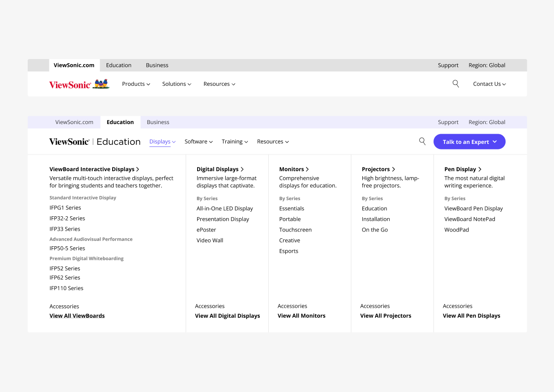The height and width of the screenshot is (392, 554).
Task: Click View All Digital Displays
Action: coord(228,316)
